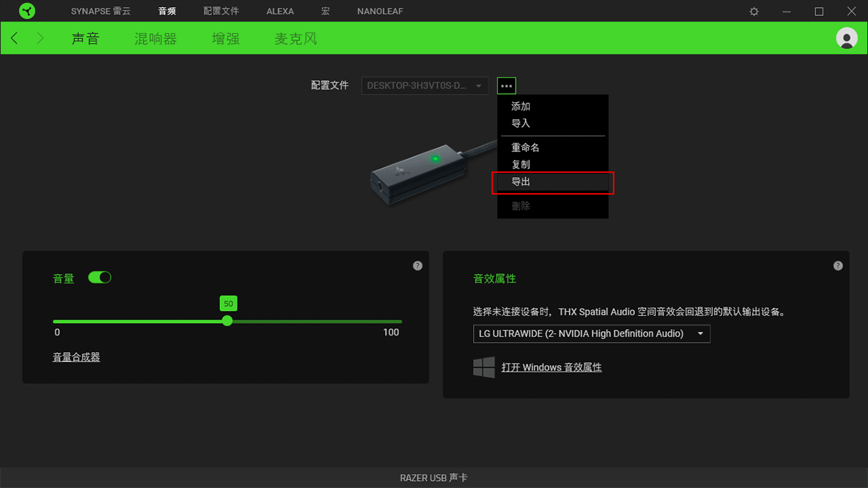868x488 pixels.
Task: Click the RAZER USB 声卡 status bar
Action: tap(434, 477)
